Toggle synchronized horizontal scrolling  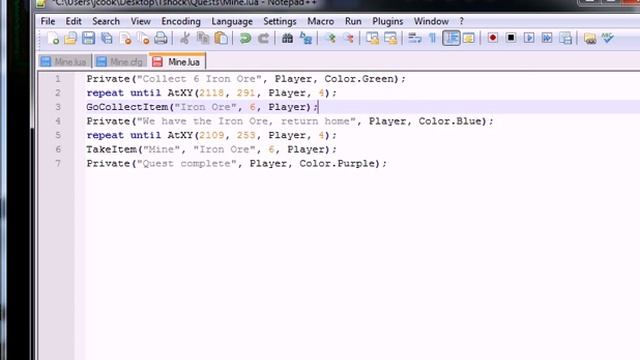click(x=391, y=38)
